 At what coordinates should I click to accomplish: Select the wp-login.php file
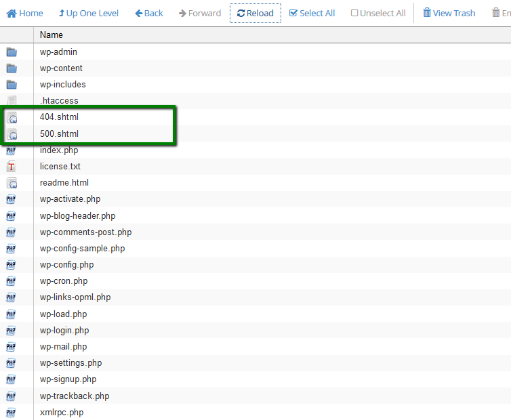[64, 331]
